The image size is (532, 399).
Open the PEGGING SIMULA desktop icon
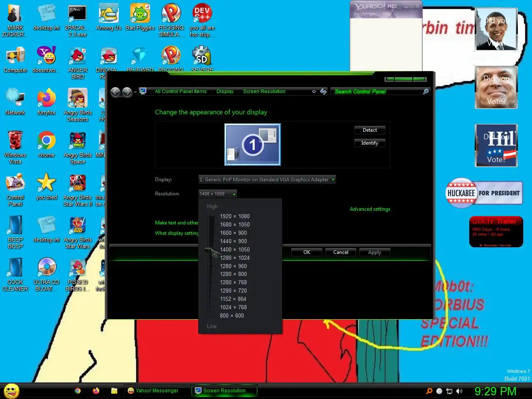click(x=171, y=20)
